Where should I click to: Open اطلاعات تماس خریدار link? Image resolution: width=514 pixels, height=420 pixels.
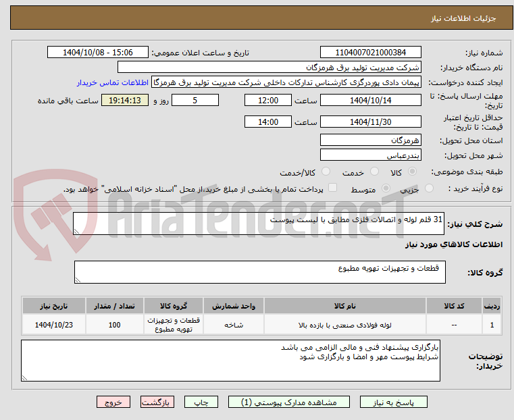pyautogui.click(x=113, y=82)
